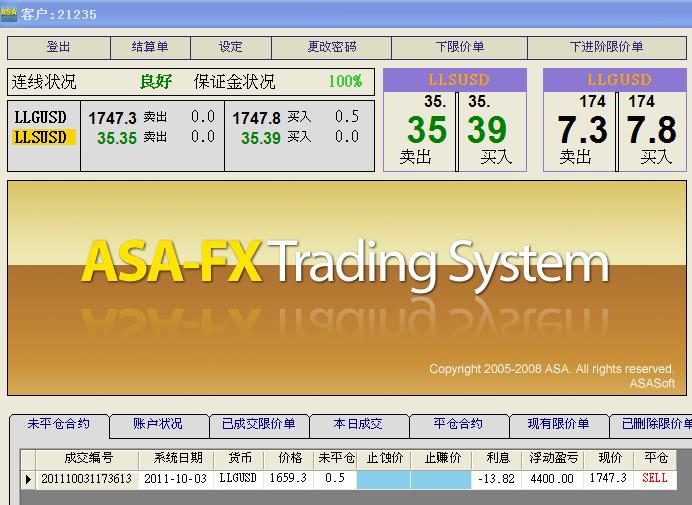Click LLGUSD 卖出 price tile 1747.3
Image resolution: width=692 pixels, height=505 pixels.
point(579,132)
